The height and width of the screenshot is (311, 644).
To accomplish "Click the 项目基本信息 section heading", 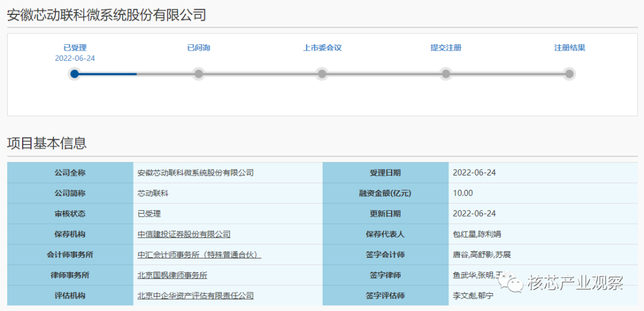I will (x=47, y=143).
